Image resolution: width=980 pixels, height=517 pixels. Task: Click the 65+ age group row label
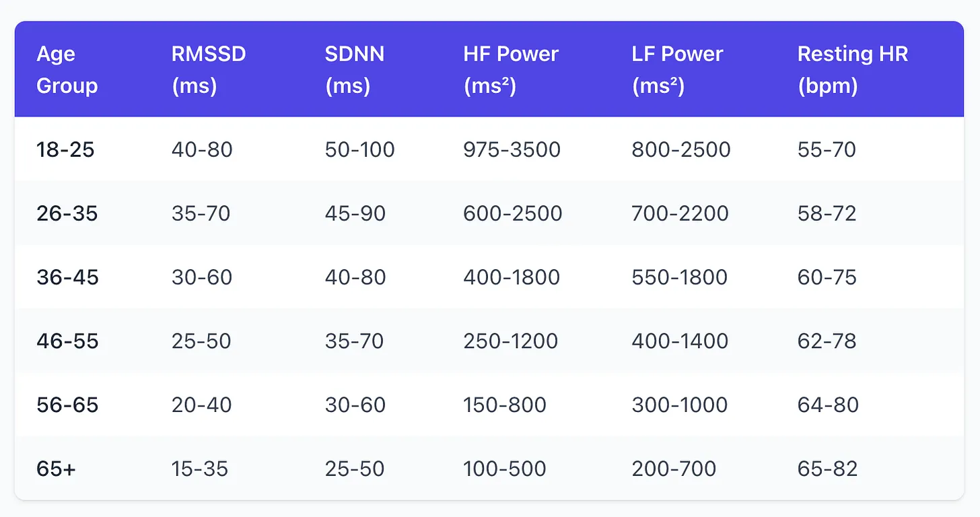pyautogui.click(x=56, y=469)
